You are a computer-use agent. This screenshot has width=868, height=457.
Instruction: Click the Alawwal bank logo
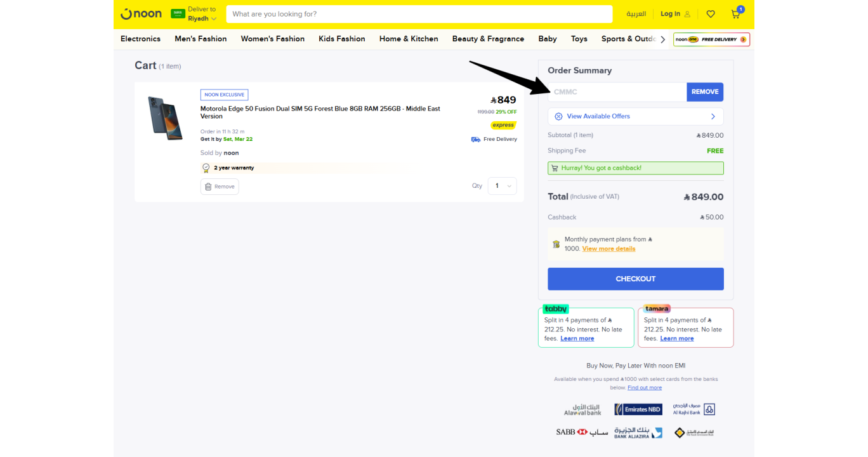tap(582, 409)
